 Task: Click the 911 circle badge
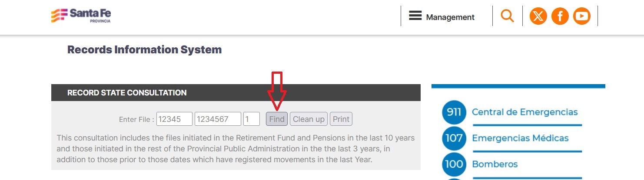coord(454,112)
